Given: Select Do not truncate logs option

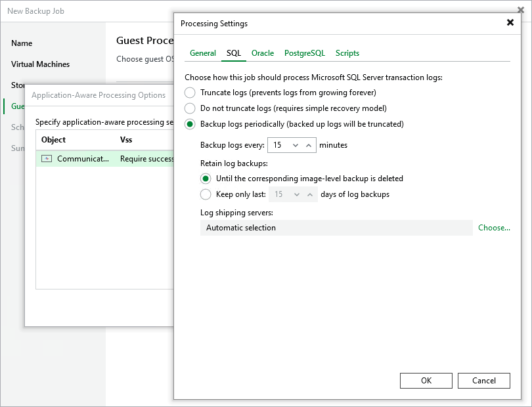Looking at the screenshot, I should 190,108.
